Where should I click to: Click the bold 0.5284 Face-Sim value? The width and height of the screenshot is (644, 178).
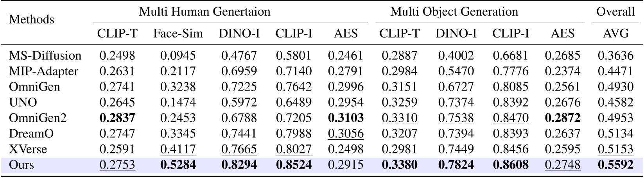(178, 165)
